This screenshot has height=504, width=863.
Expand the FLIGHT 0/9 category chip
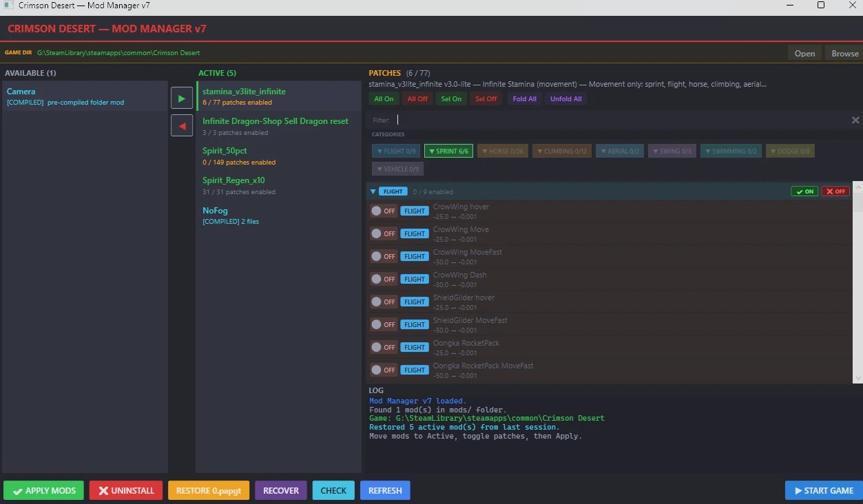click(396, 151)
